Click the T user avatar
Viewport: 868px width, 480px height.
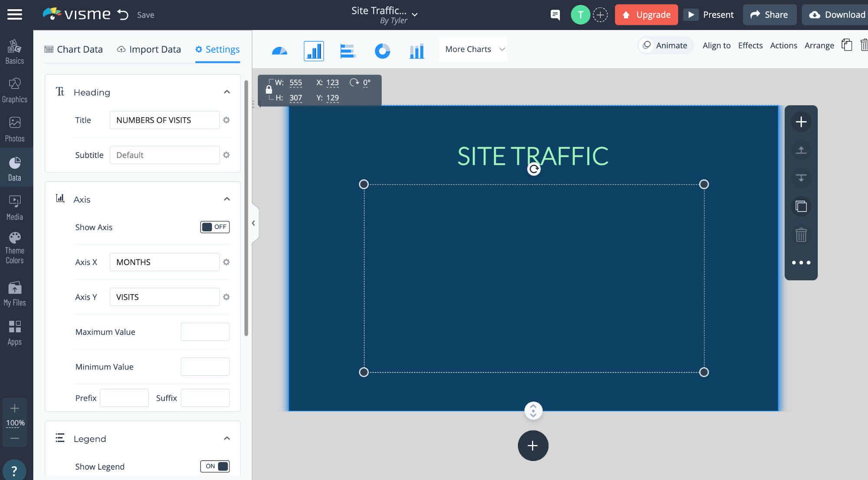580,15
